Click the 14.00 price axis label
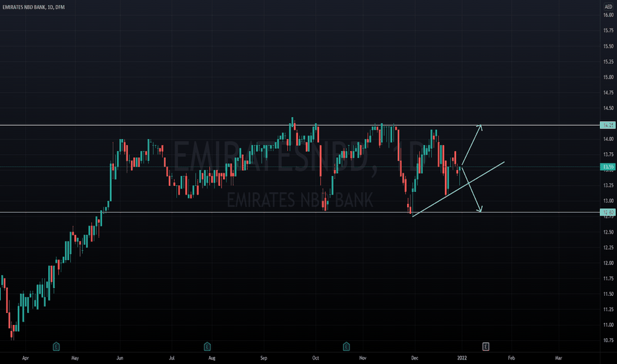617x364 pixels. (x=608, y=139)
